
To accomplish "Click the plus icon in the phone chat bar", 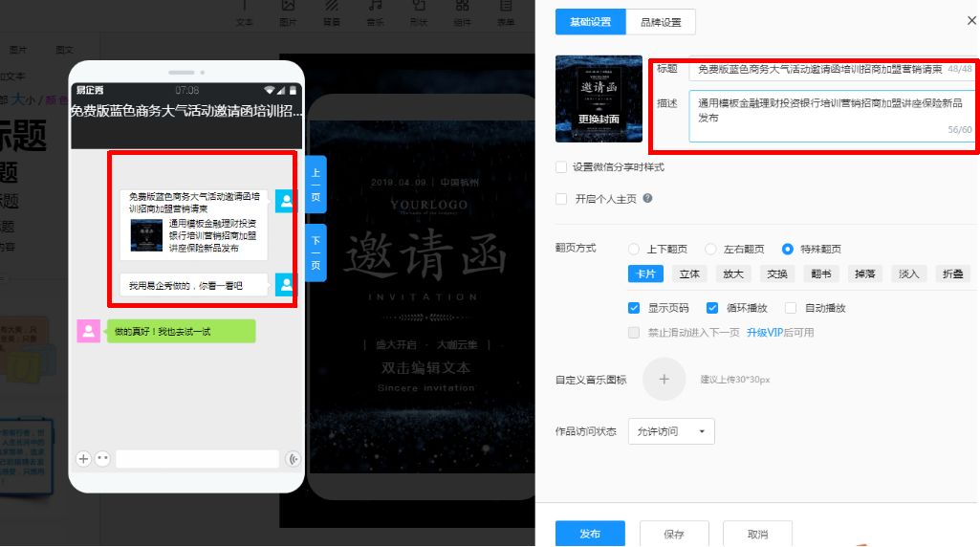I will 83,459.
